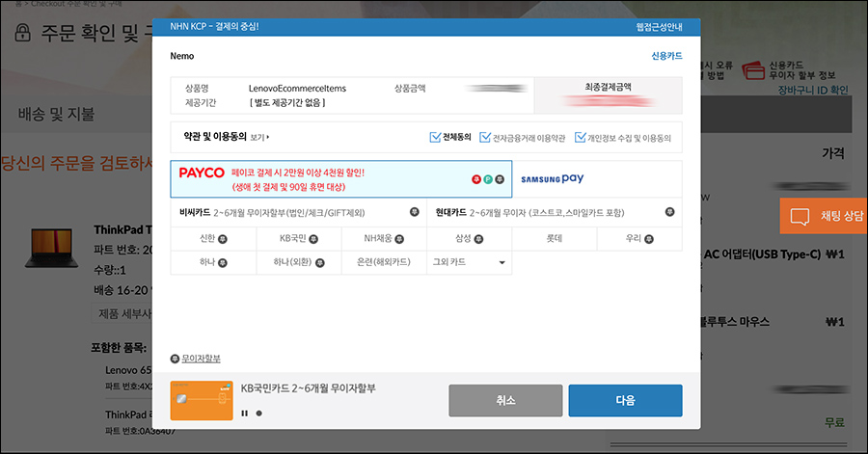868x454 pixels.
Task: Click '최종결제금액' label
Action: pos(608,87)
